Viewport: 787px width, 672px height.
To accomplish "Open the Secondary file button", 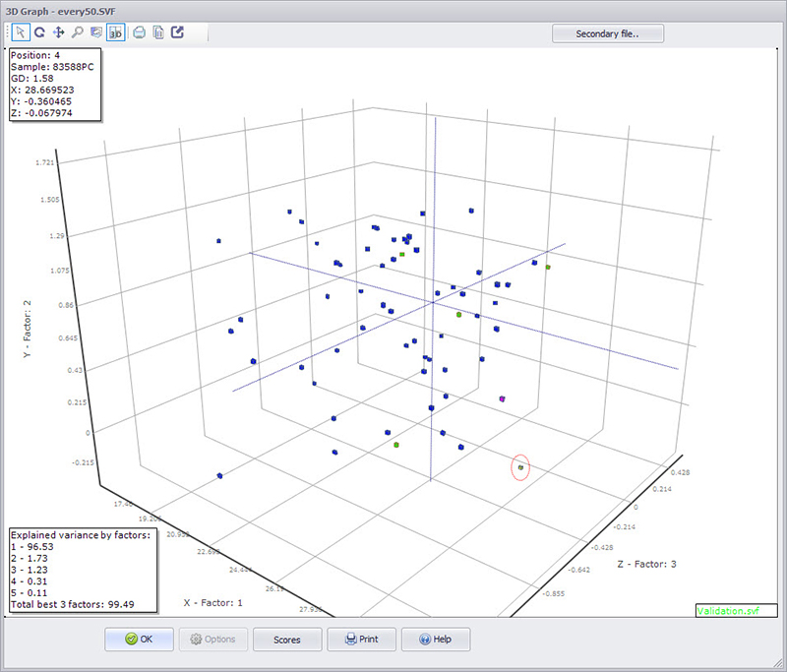I will [607, 33].
